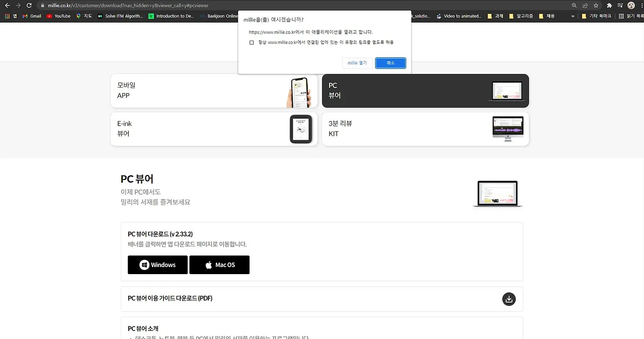This screenshot has height=339, width=644.
Task: Open the zoom magnifier icon in address bar
Action: point(574,6)
